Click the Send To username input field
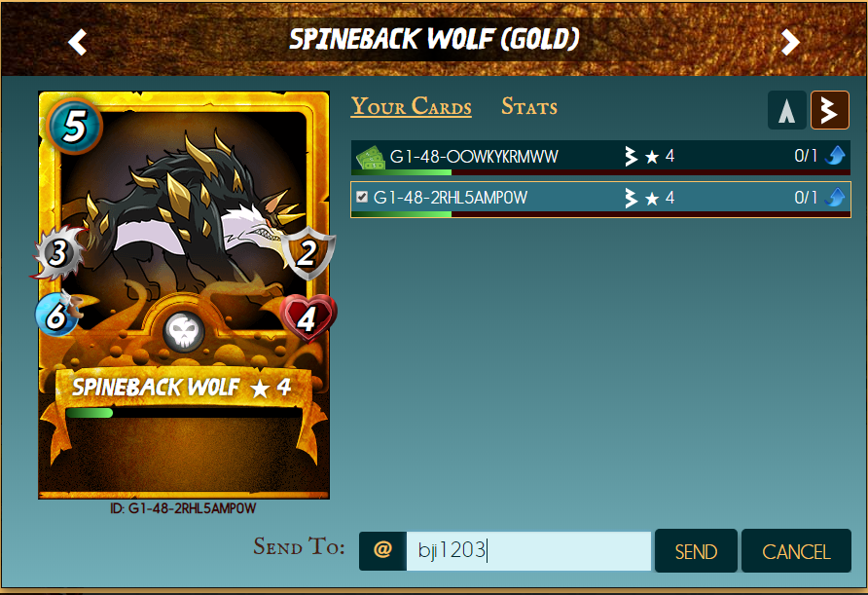The height and width of the screenshot is (595, 868). 528,550
